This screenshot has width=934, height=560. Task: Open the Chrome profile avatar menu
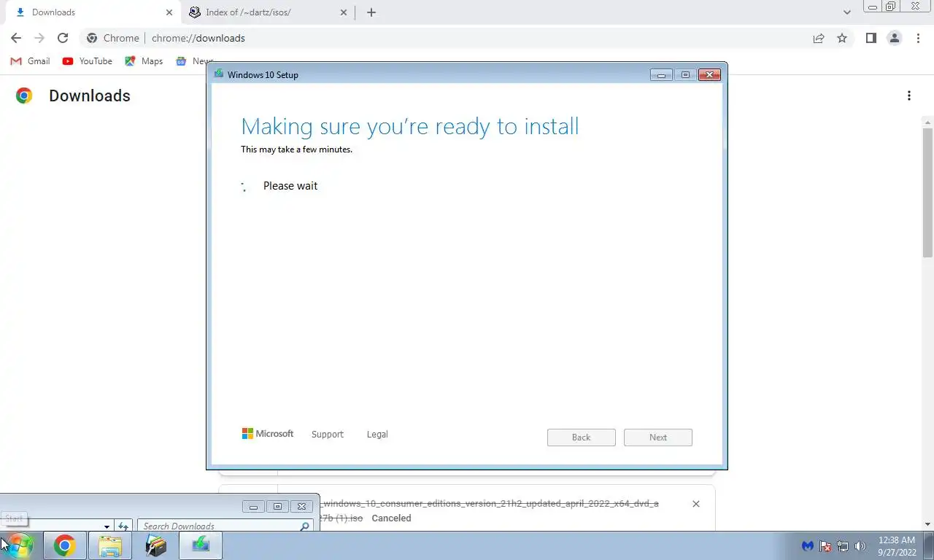tap(894, 38)
